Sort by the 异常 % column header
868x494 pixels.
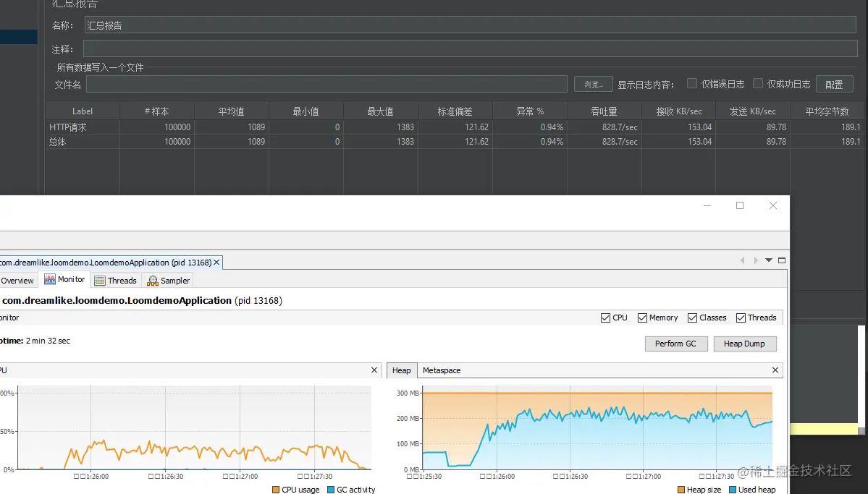point(530,111)
